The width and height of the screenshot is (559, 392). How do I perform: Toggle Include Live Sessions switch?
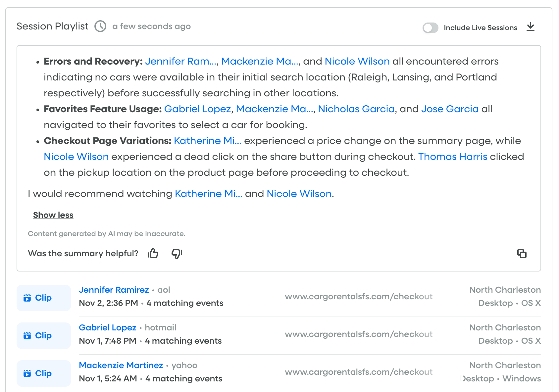(430, 28)
